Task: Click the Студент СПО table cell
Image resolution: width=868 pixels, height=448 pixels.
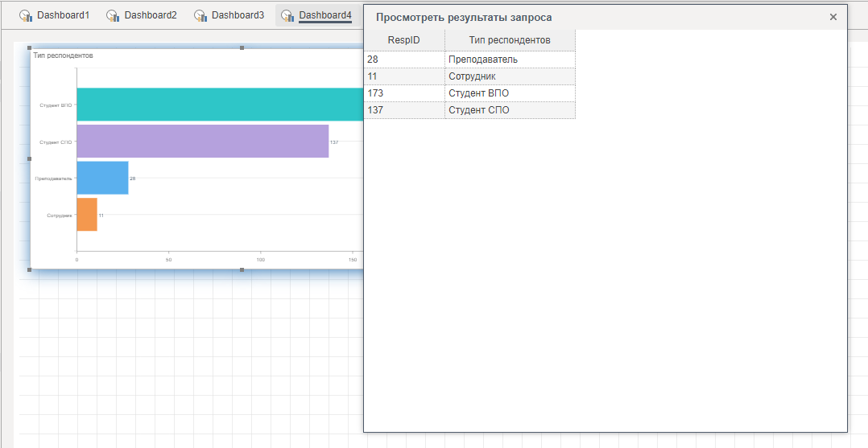Action: click(510, 110)
